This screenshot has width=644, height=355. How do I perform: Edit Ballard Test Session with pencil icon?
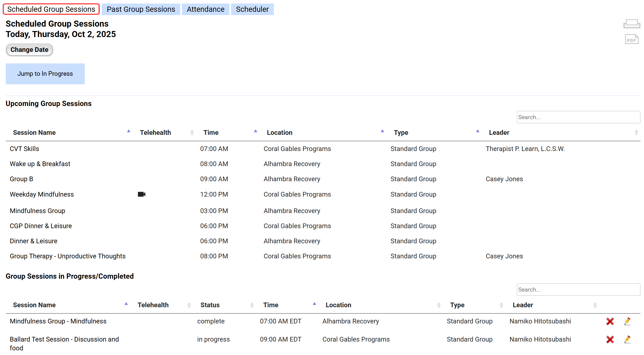pos(627,340)
